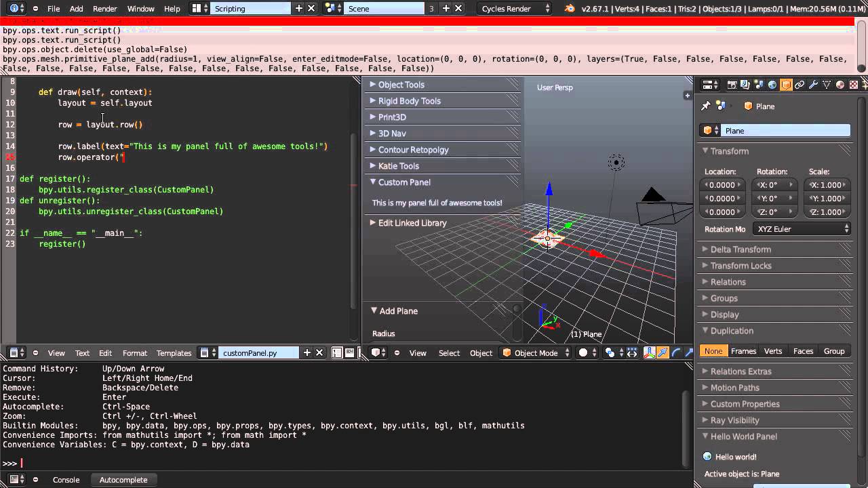The image size is (868, 488).
Task: Add a new screen layout plus icon
Action: click(299, 9)
